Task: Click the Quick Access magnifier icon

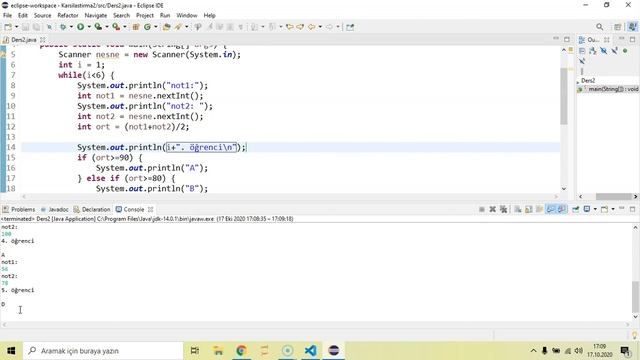Action: (600, 27)
